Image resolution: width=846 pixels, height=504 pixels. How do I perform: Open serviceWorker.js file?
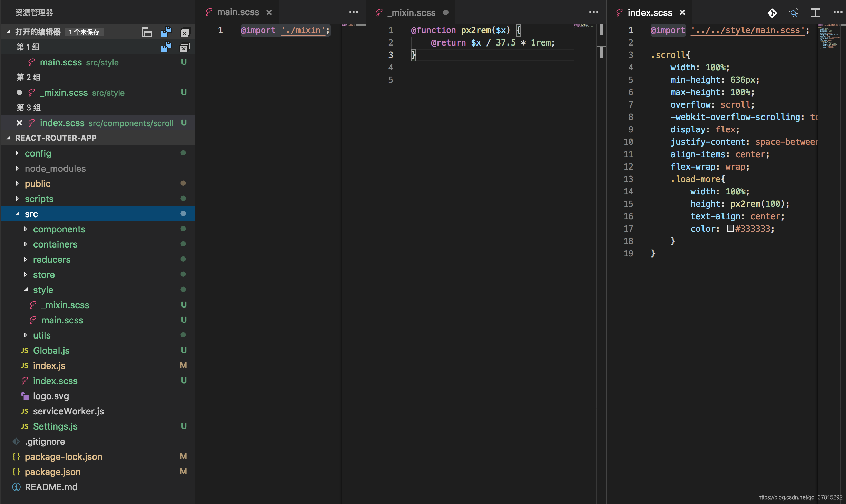(98, 411)
